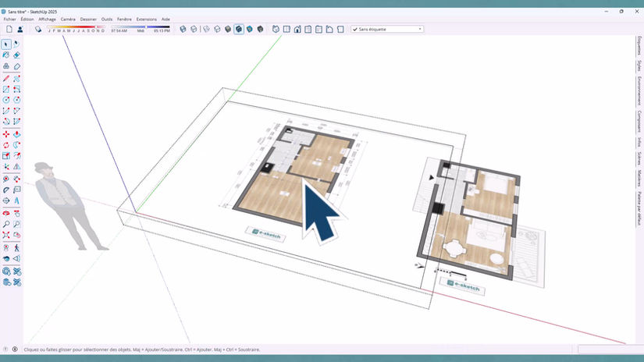Select the Rotate tool
This screenshot has width=644, height=362.
click(x=6, y=145)
